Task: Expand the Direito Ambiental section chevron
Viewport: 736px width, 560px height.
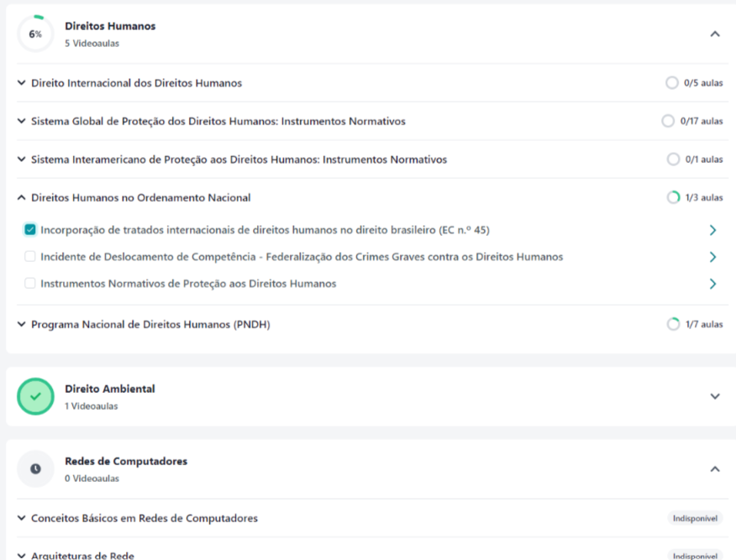Action: pos(714,396)
